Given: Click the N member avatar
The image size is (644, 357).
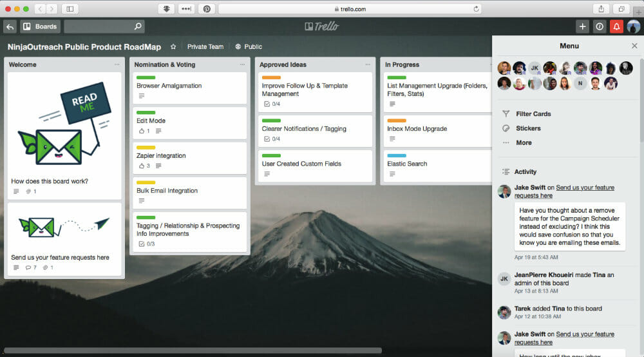Looking at the screenshot, I should (x=580, y=83).
